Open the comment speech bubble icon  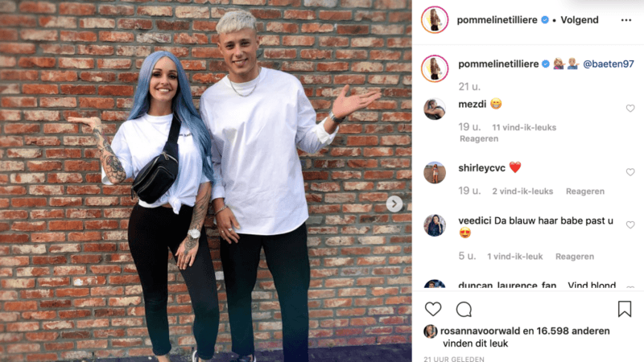coord(464,310)
